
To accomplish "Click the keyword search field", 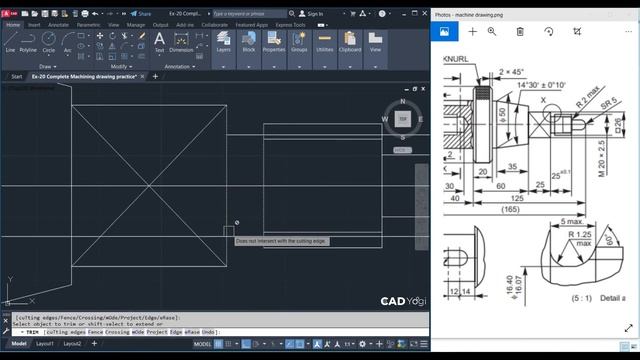I will point(249,13).
